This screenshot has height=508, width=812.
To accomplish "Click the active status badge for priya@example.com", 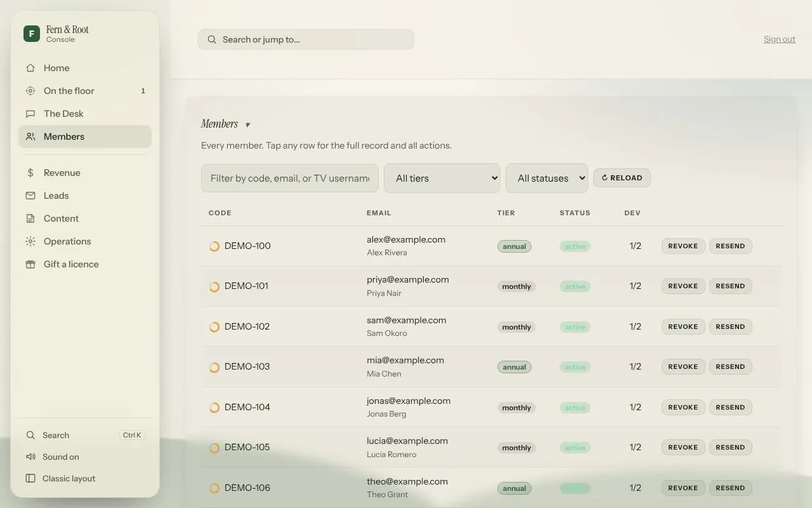I will click(x=575, y=286).
